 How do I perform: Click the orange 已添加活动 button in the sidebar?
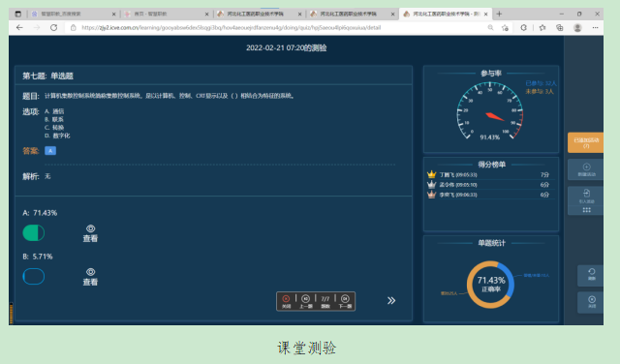pyautogui.click(x=585, y=142)
